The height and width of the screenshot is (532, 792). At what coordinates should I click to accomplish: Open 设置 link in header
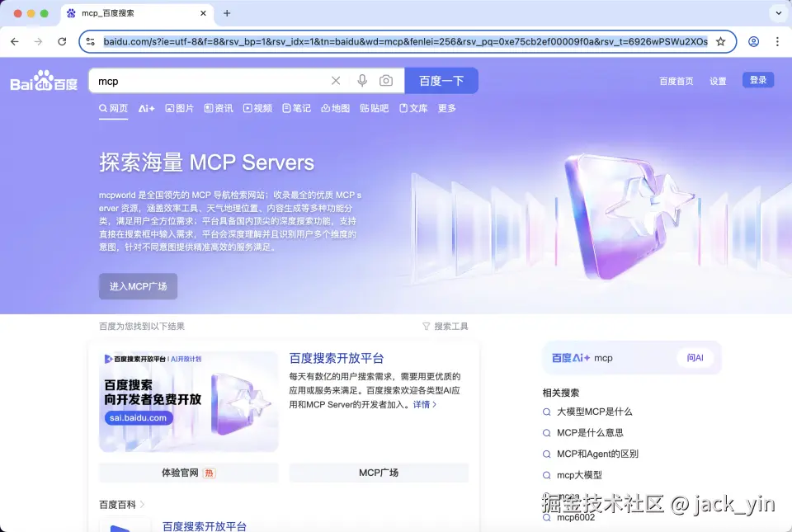coord(718,81)
